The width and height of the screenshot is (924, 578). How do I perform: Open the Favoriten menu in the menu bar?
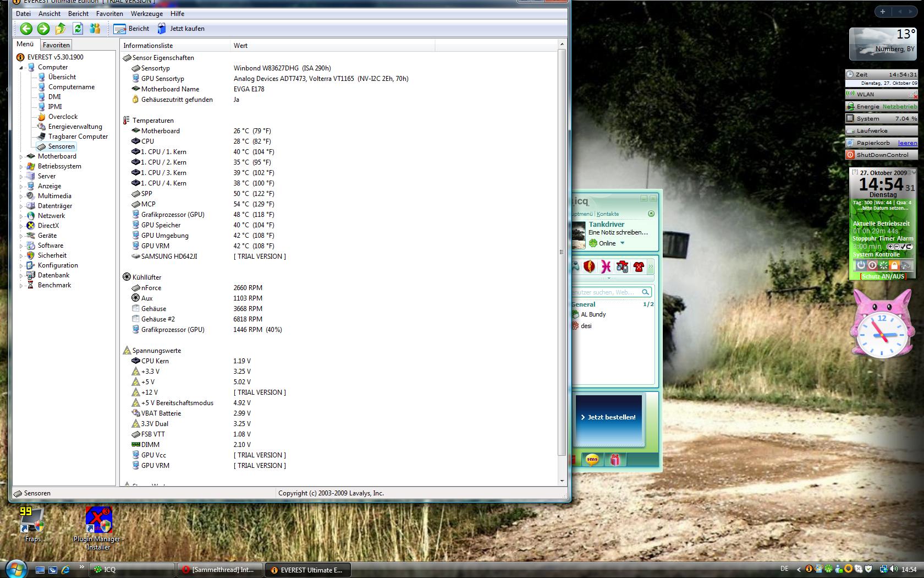109,14
